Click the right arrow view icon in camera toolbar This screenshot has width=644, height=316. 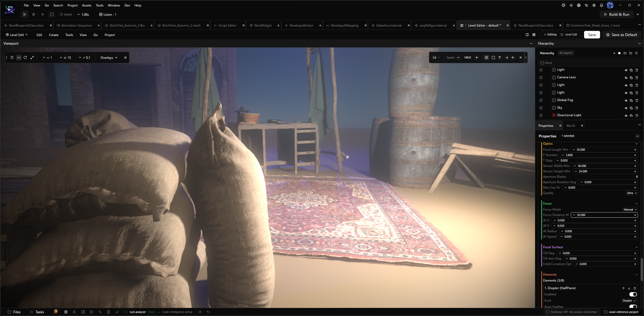click(507, 57)
